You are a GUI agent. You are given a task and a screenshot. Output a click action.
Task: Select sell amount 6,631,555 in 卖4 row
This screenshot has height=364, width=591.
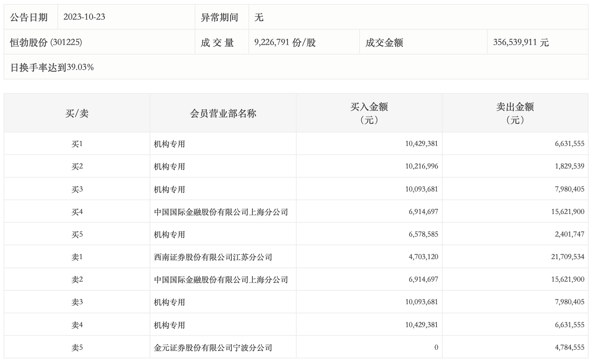(x=570, y=325)
